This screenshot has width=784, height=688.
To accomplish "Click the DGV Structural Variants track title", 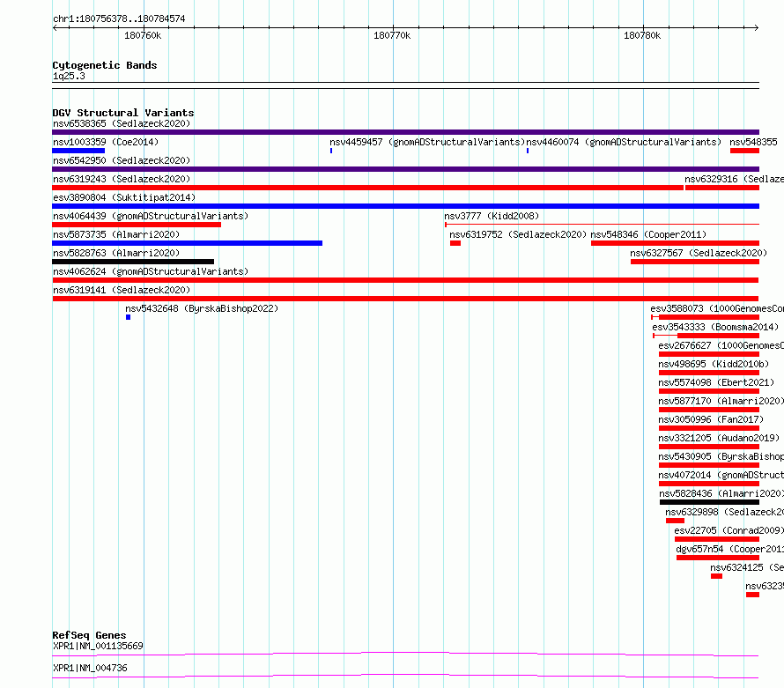I will pos(123,113).
